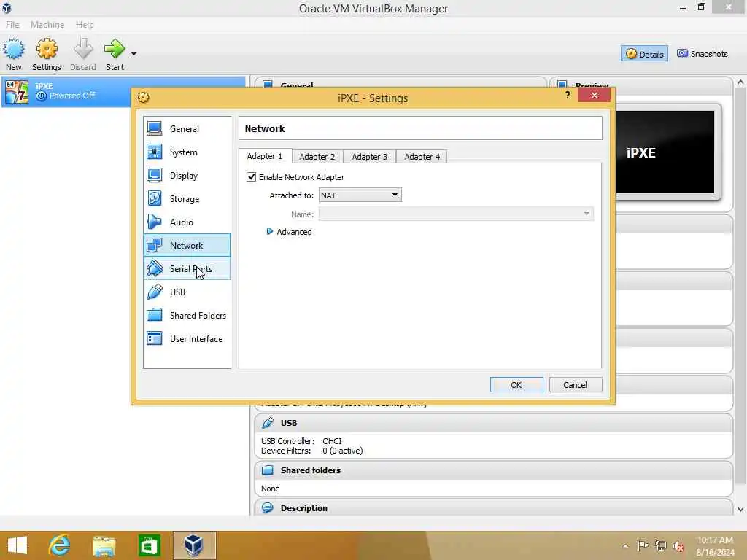Open the Storage settings category

click(x=187, y=198)
